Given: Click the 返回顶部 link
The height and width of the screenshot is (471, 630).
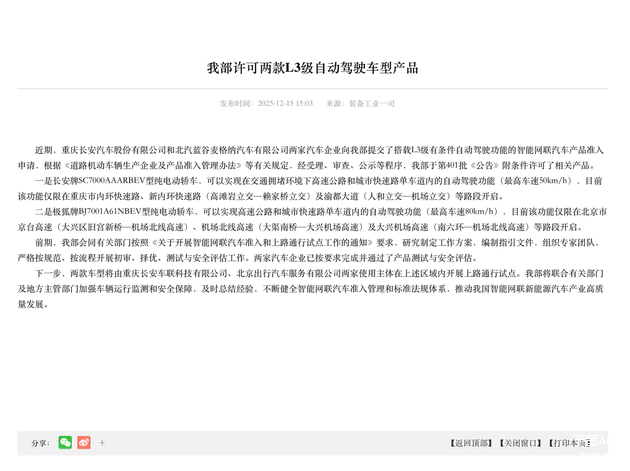Looking at the screenshot, I should tap(470, 442).
